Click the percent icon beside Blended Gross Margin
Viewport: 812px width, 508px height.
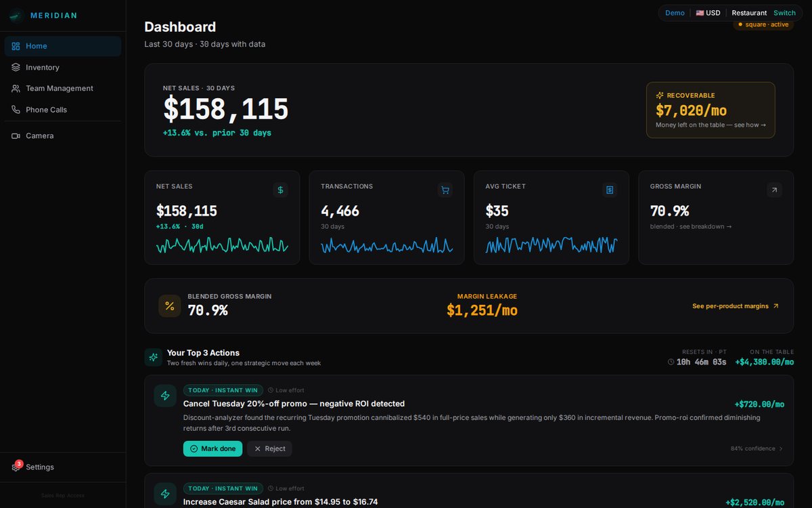170,306
